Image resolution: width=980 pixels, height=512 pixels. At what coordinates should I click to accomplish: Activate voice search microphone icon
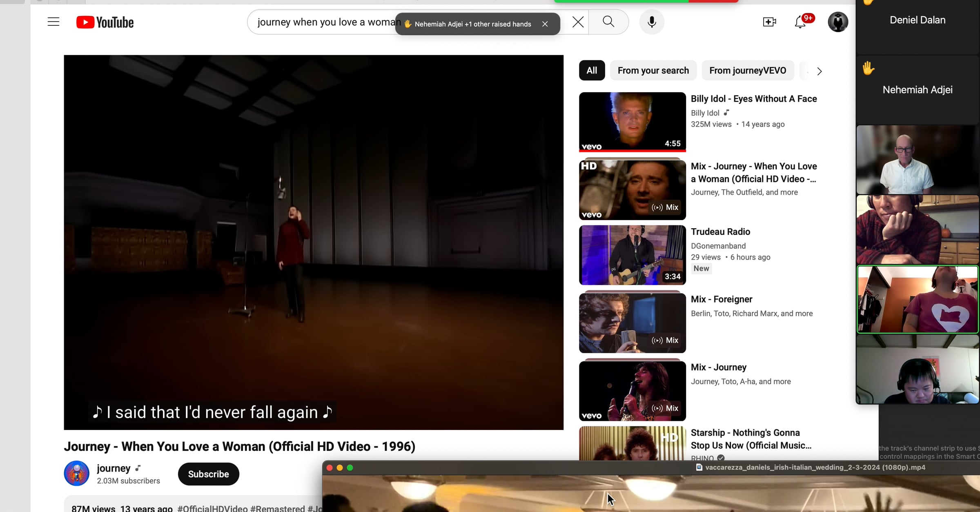pos(652,22)
